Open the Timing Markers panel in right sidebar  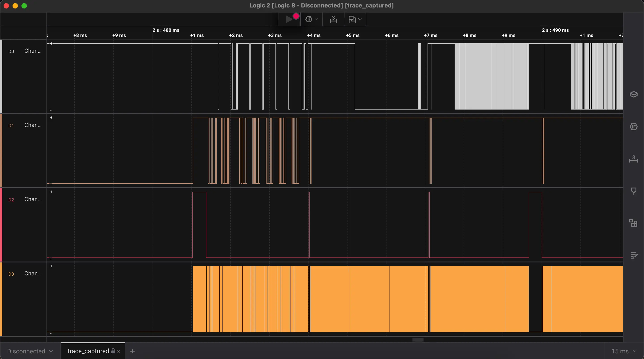633,191
